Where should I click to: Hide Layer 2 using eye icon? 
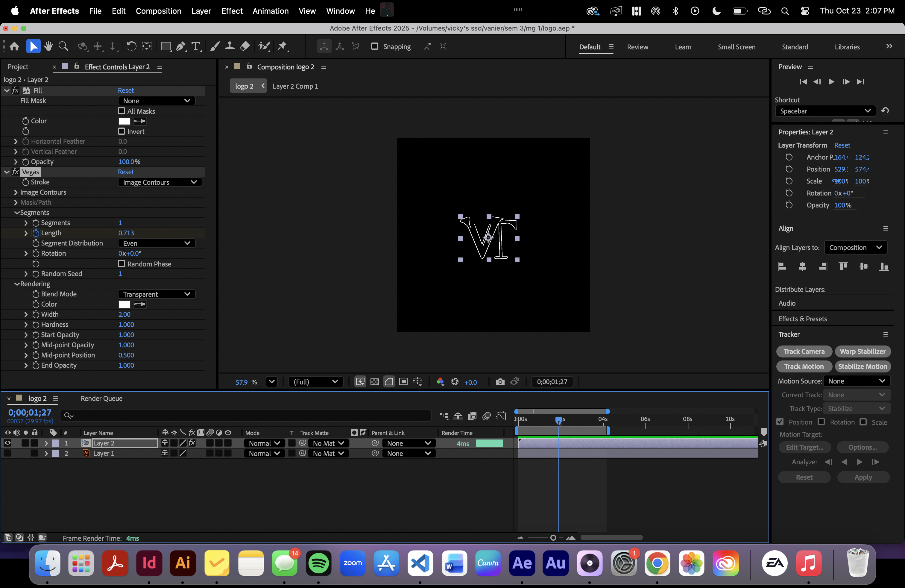pyautogui.click(x=7, y=443)
